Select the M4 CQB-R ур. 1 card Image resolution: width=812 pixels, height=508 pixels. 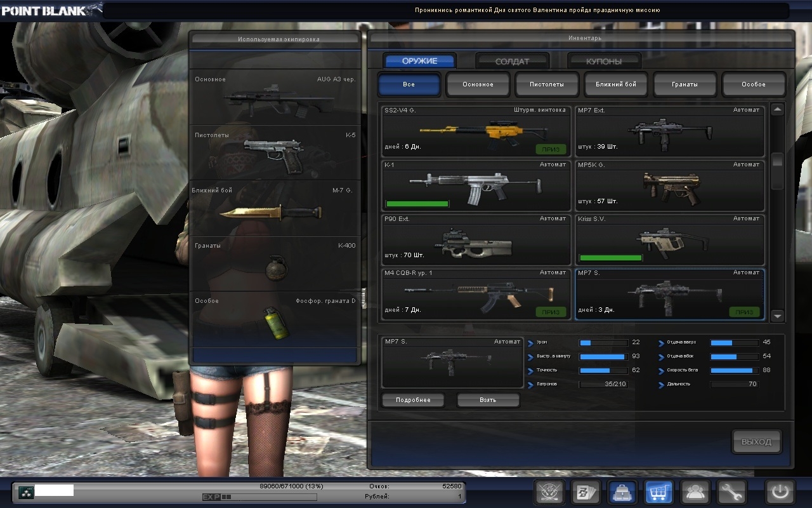click(x=476, y=294)
